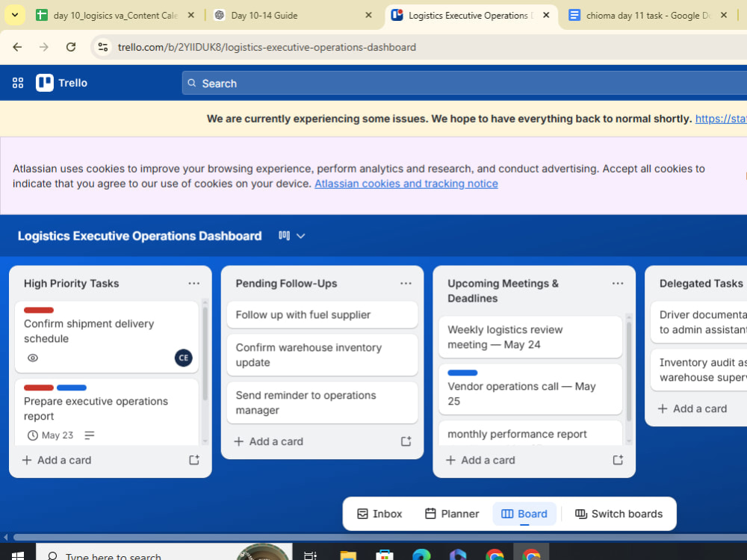The height and width of the screenshot is (560, 747).
Task: Open Confirm warehouse inventory update card
Action: 322,355
